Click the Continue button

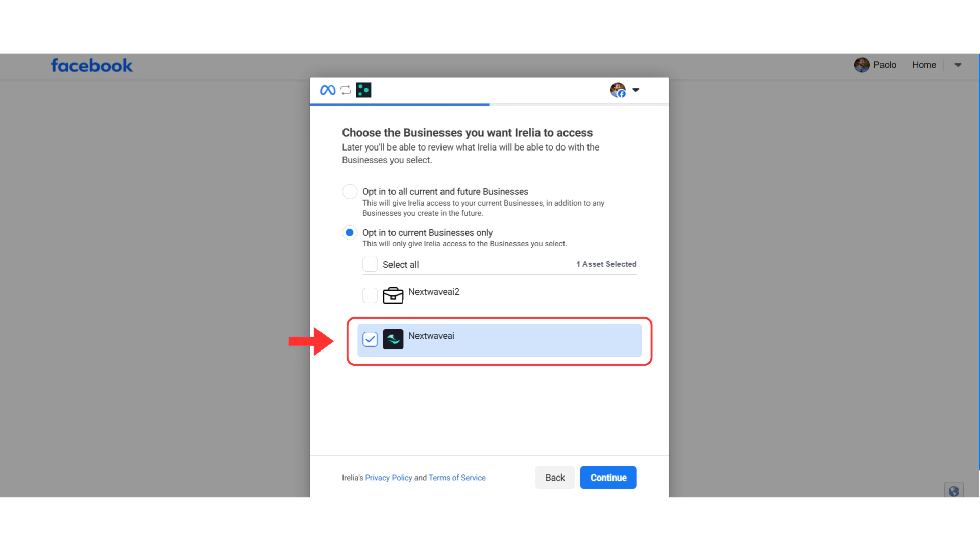(x=608, y=478)
